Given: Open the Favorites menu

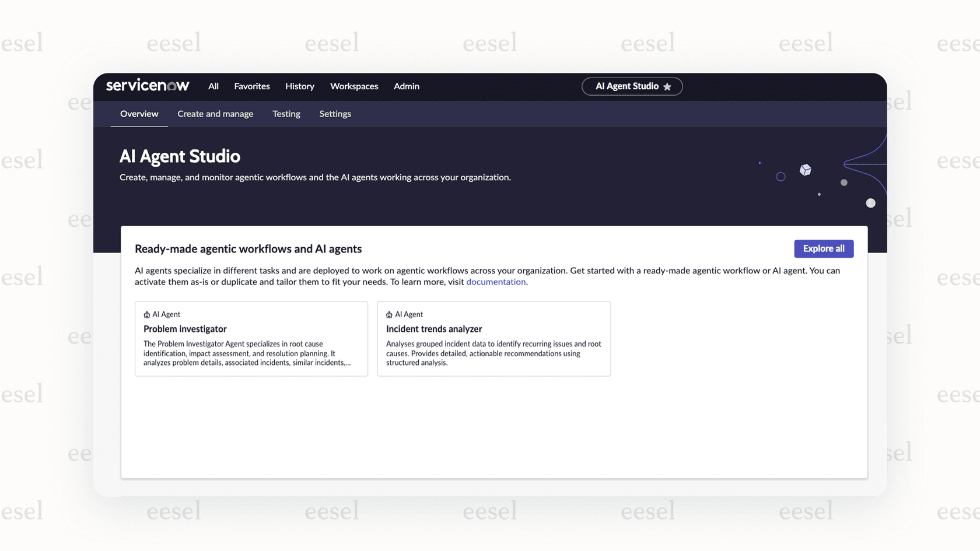Looking at the screenshot, I should (x=251, y=86).
